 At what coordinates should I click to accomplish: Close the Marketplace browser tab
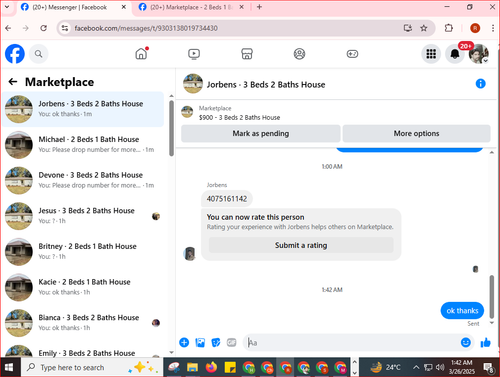tap(242, 7)
